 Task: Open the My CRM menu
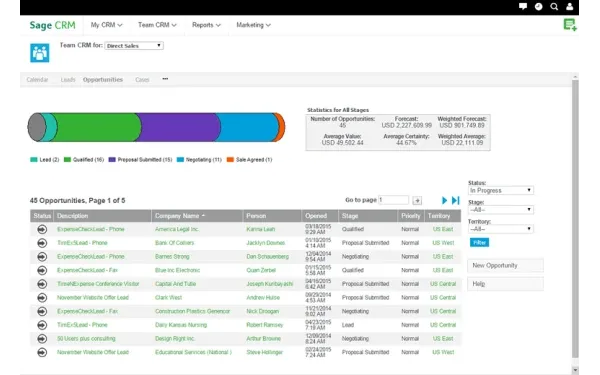coord(106,25)
